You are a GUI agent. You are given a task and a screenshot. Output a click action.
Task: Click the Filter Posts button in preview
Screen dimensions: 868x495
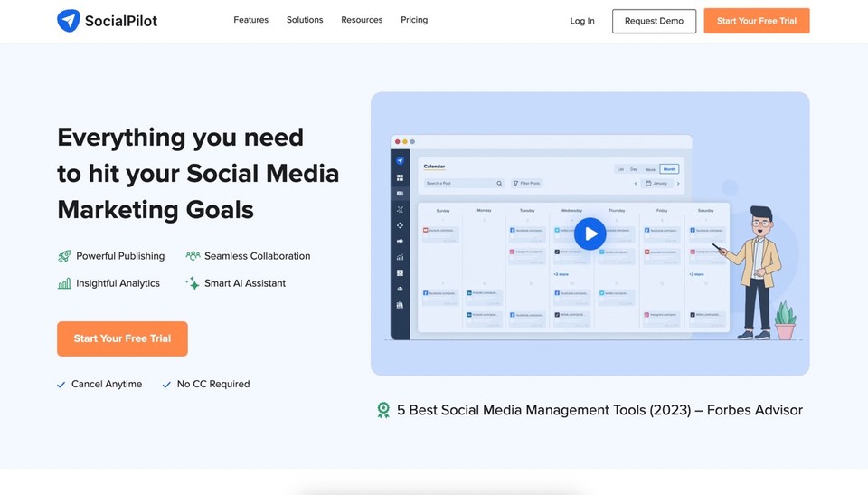[526, 183]
